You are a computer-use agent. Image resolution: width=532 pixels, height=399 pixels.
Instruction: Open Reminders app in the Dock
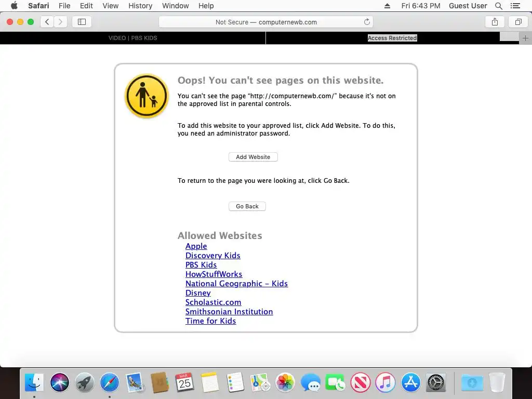tap(235, 382)
